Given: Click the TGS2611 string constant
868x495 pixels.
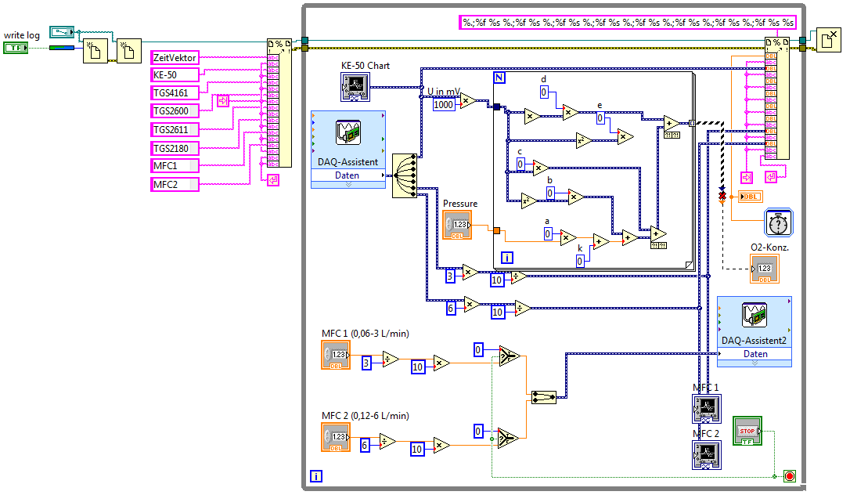Looking at the screenshot, I should coord(175,129).
